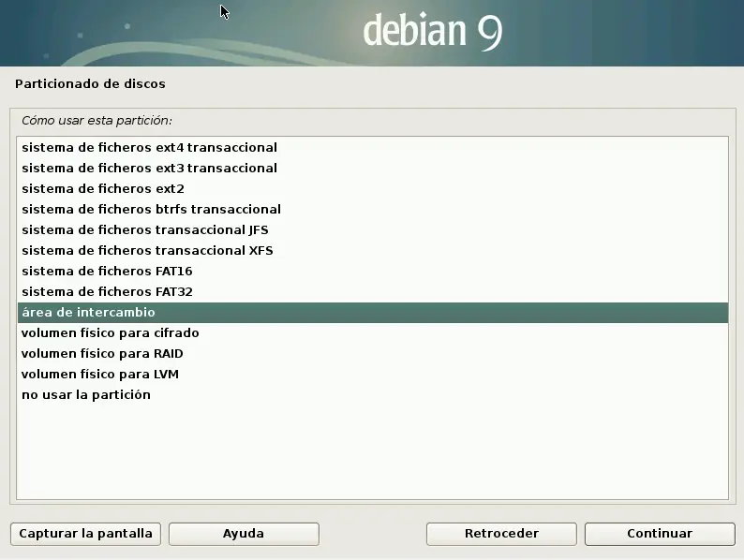Choose sistema de ficheros ext3 transaccional

[x=373, y=169]
